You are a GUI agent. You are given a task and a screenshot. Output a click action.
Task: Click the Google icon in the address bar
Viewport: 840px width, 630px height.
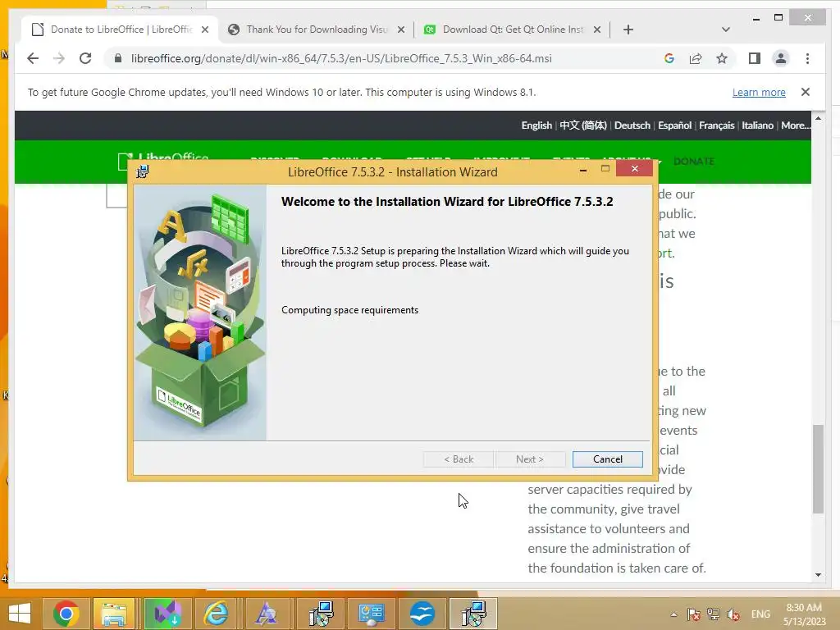coord(669,58)
